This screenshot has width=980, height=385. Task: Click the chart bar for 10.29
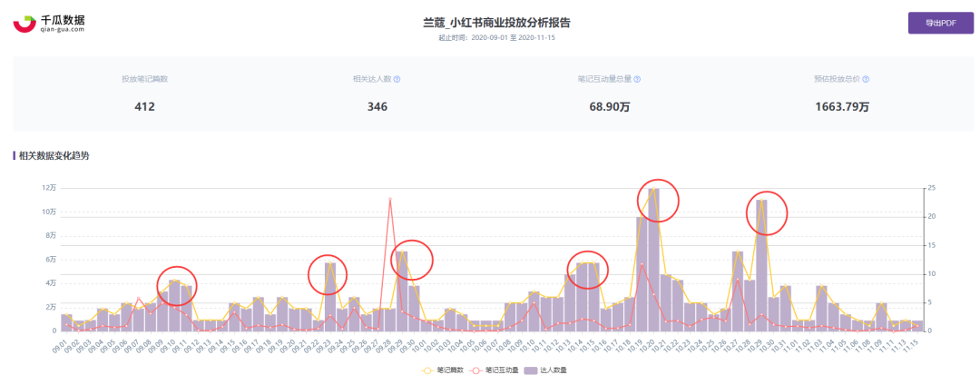click(762, 265)
